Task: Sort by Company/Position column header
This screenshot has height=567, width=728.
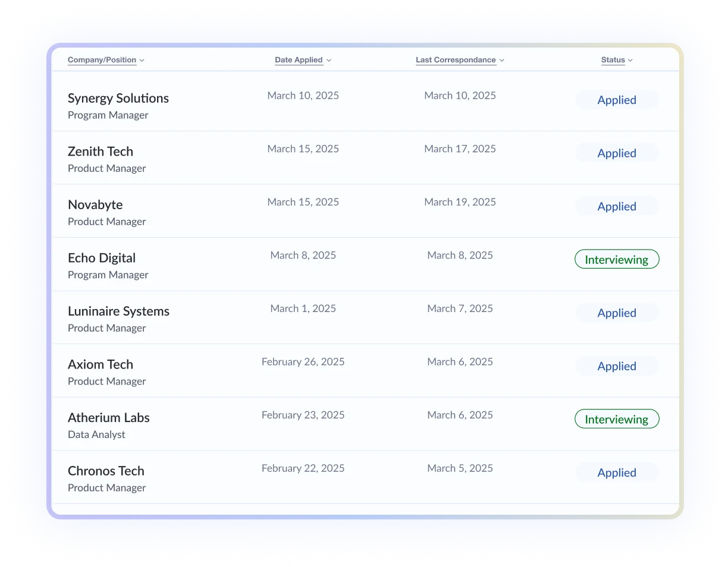Action: click(106, 60)
